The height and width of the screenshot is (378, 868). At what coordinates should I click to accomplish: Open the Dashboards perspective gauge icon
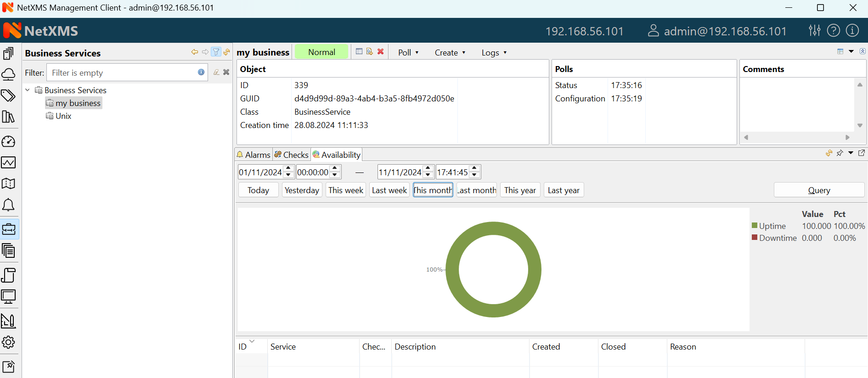pyautogui.click(x=9, y=141)
